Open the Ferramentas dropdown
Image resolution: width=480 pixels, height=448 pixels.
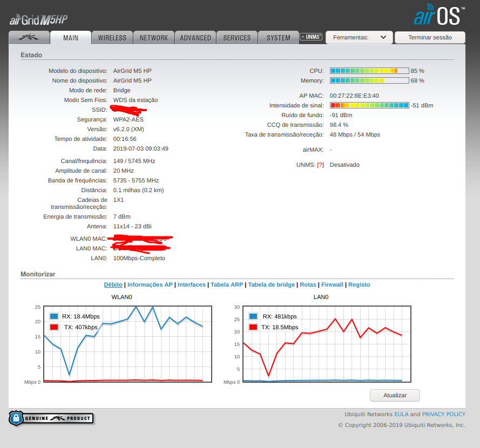[x=359, y=37]
